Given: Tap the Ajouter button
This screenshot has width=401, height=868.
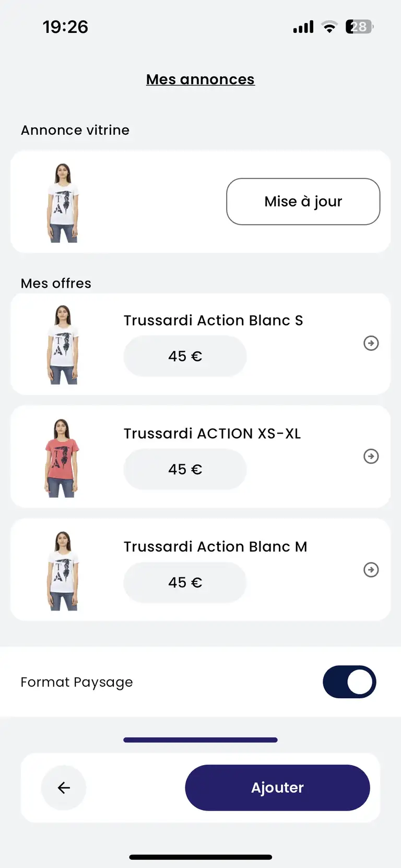Looking at the screenshot, I should pyautogui.click(x=277, y=788).
